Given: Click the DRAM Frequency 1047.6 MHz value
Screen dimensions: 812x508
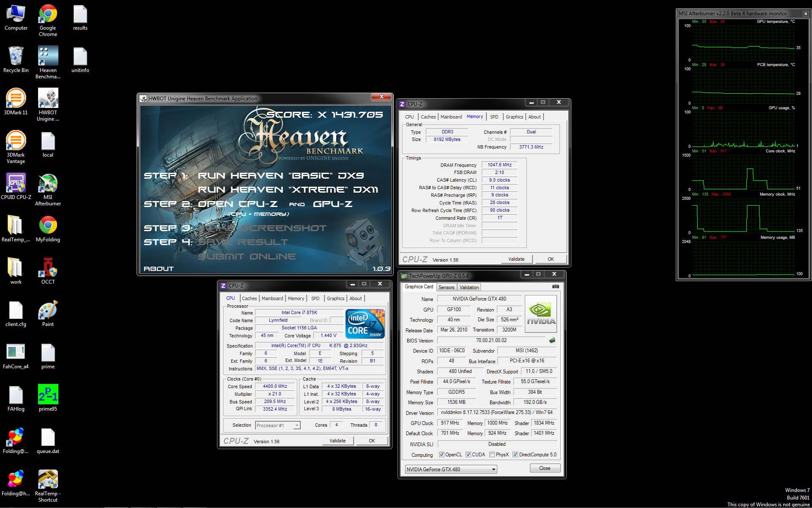Looking at the screenshot, I should 499,165.
